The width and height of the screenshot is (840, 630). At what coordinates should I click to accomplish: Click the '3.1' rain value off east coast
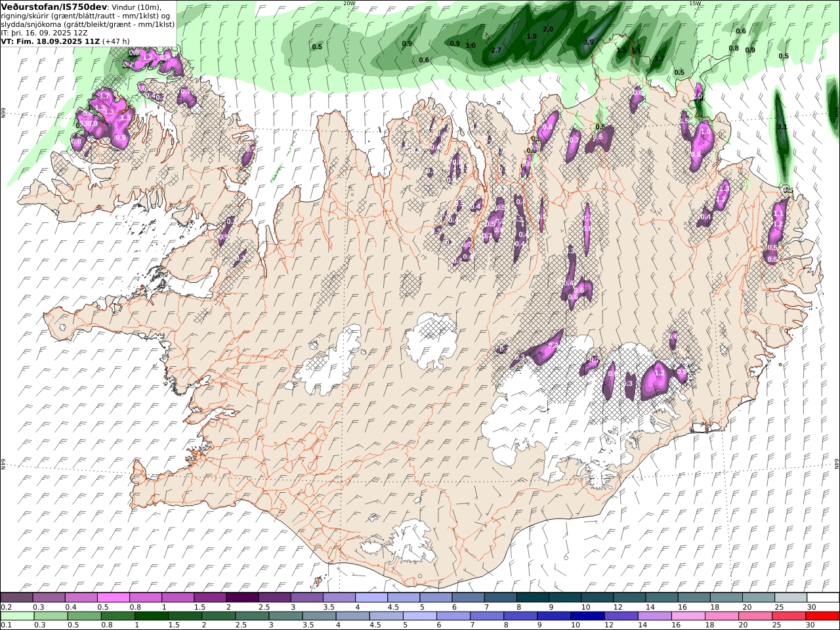782,127
